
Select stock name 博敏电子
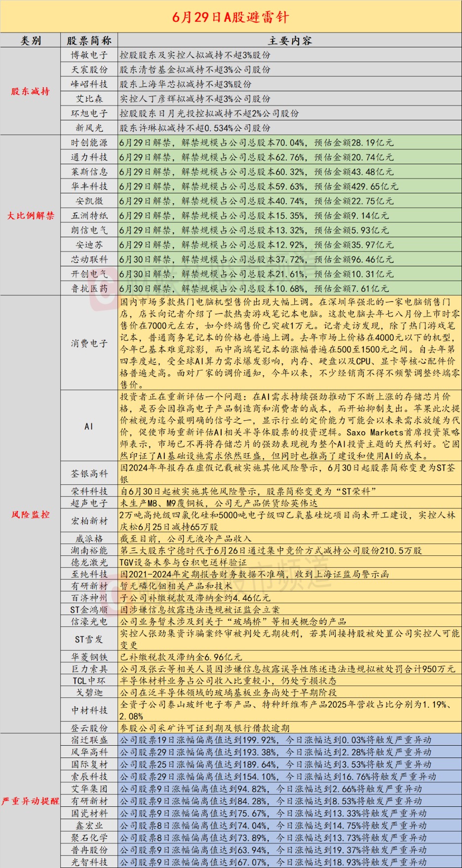click(x=89, y=55)
